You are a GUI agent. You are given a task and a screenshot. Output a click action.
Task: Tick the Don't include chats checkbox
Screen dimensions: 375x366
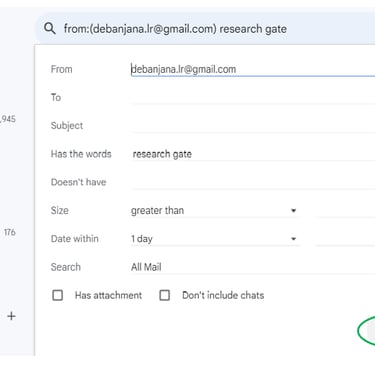pyautogui.click(x=165, y=295)
